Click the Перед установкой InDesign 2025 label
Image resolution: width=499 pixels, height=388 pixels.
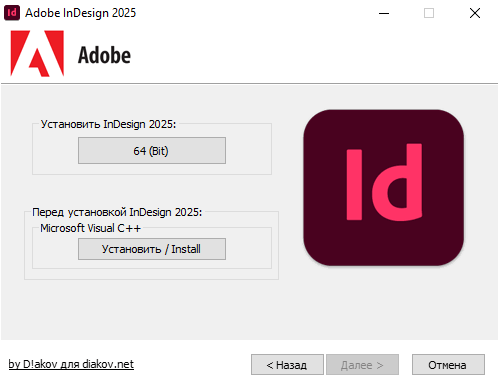117,212
